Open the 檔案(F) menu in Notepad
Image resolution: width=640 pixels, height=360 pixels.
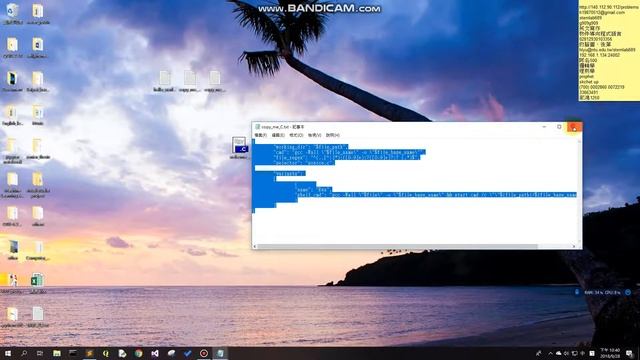click(x=260, y=135)
